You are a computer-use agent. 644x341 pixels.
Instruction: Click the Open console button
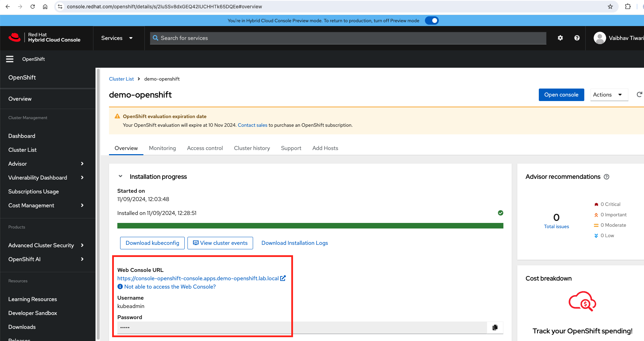[x=561, y=94]
